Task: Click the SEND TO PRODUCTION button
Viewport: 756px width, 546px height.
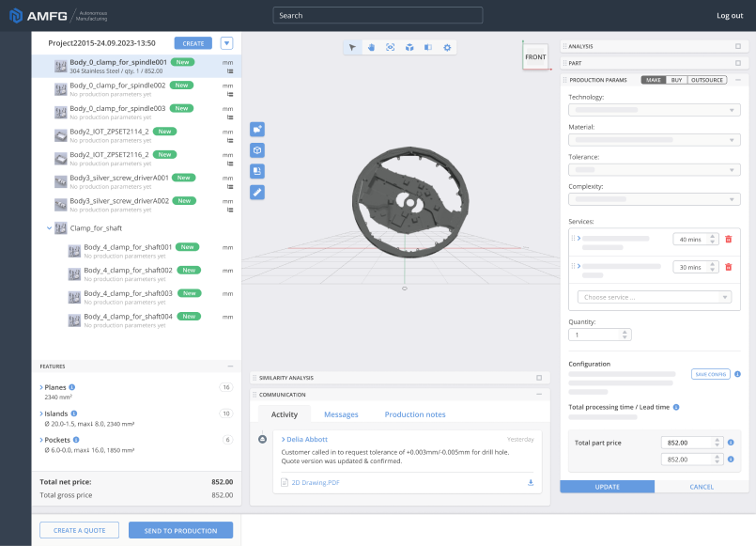Action: click(x=180, y=529)
